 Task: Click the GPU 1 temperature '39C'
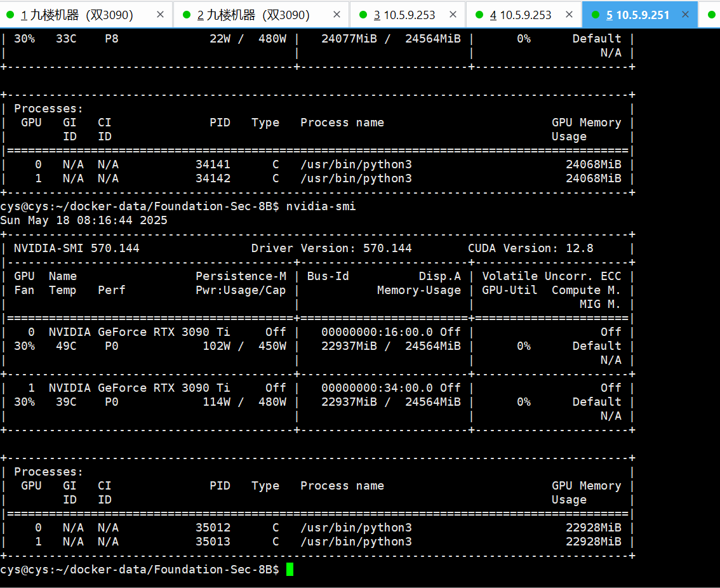click(x=66, y=402)
